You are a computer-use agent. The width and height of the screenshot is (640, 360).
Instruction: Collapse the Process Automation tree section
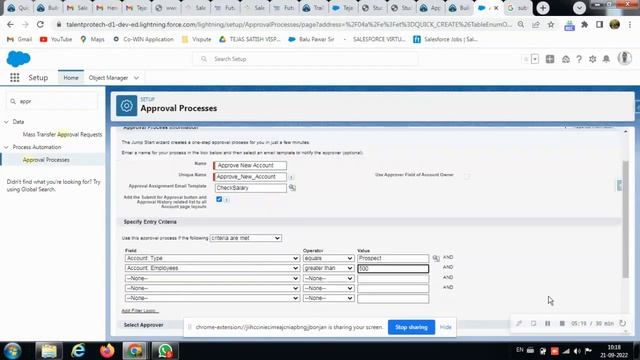coord(6,147)
